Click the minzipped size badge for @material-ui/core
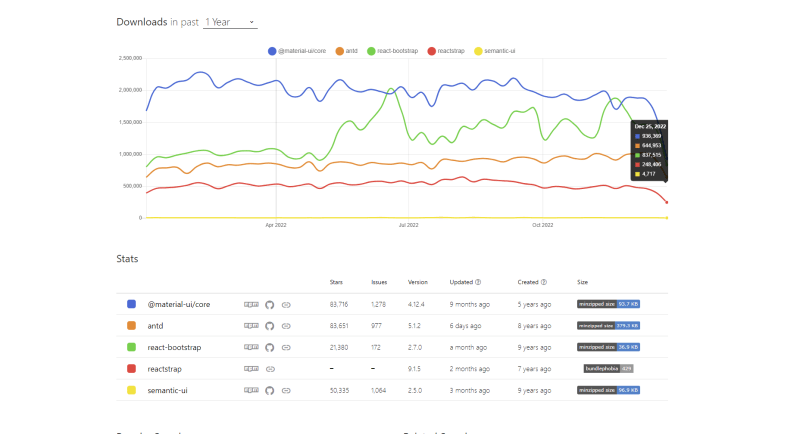Viewport: 800px width, 434px height. tap(608, 304)
